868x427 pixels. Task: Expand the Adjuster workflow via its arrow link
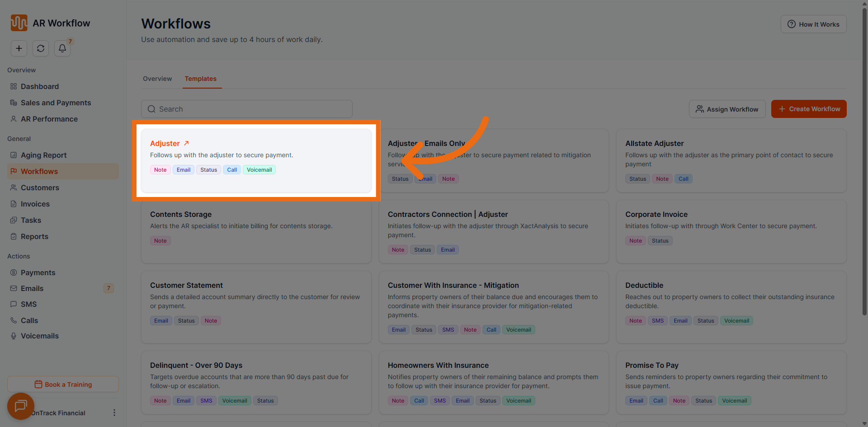[x=185, y=143]
